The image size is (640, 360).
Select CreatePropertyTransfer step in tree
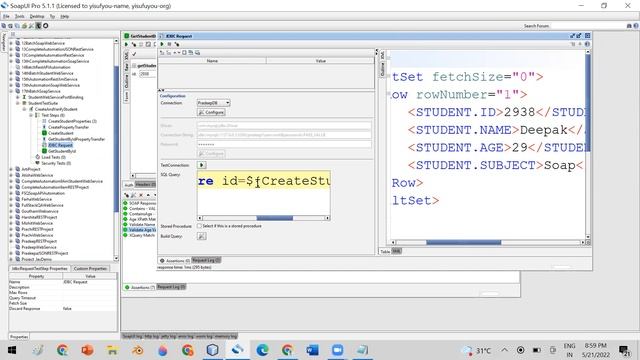(68, 127)
